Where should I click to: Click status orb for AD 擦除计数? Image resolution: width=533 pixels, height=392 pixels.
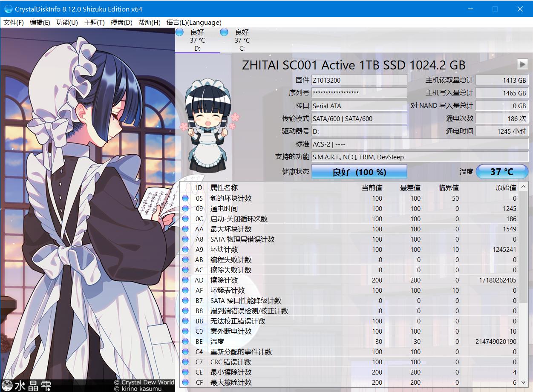(x=185, y=280)
